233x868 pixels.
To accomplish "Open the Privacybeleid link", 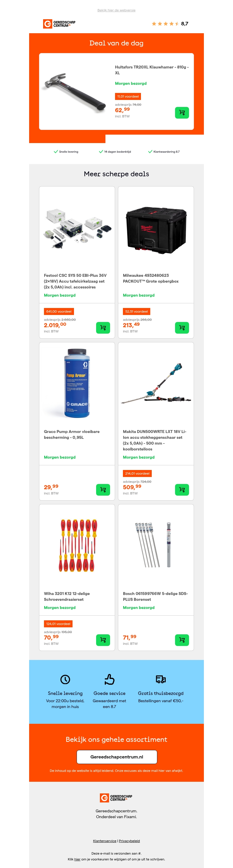I will point(129,840).
